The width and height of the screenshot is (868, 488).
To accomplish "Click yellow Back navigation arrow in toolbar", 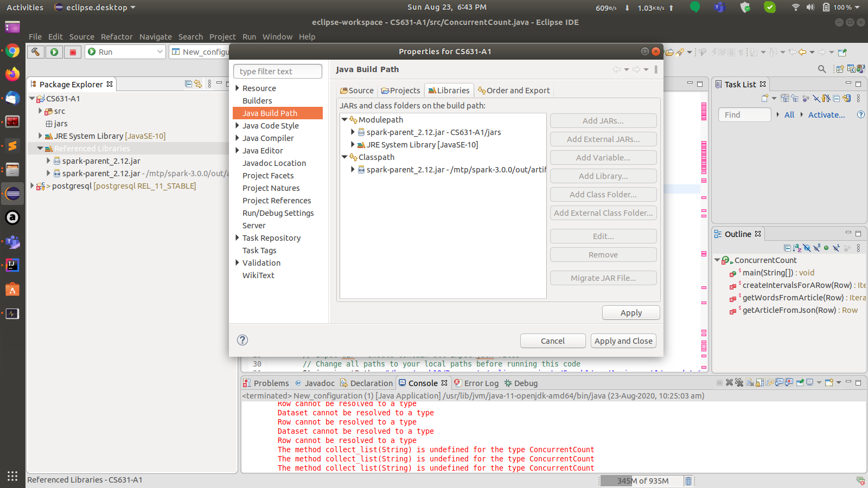I will (802, 52).
